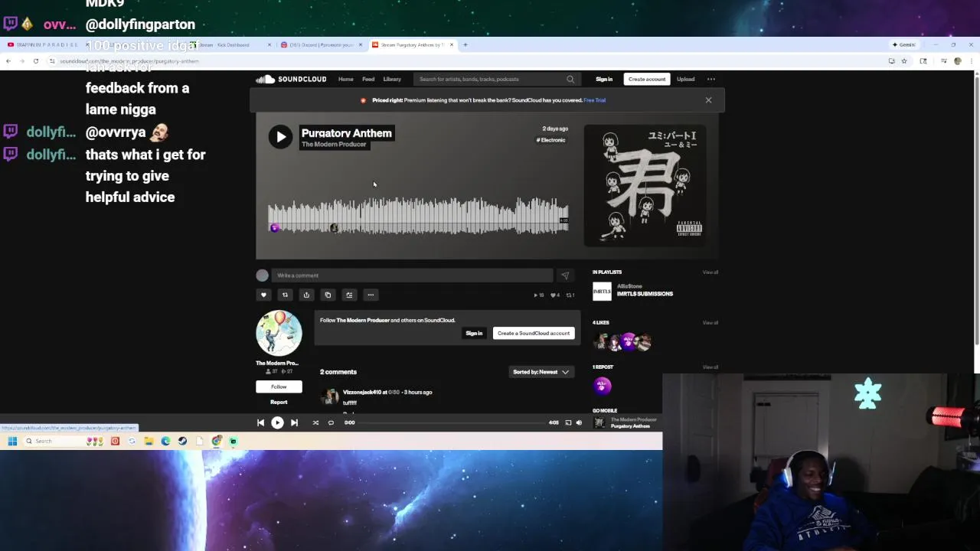
Task: Open the Library menu item
Action: click(392, 79)
